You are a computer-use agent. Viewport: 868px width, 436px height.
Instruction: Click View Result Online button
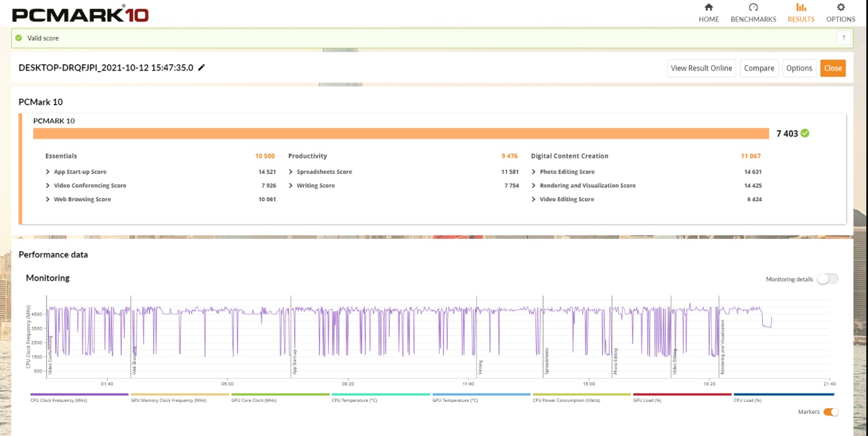pyautogui.click(x=701, y=68)
